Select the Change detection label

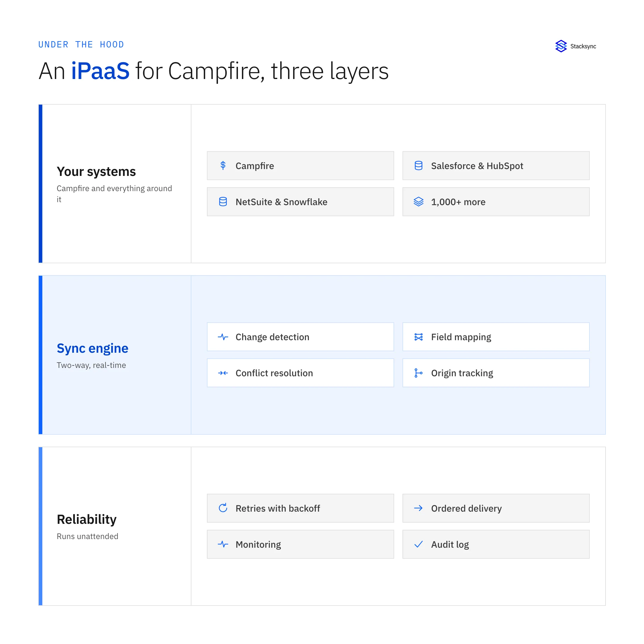(272, 337)
